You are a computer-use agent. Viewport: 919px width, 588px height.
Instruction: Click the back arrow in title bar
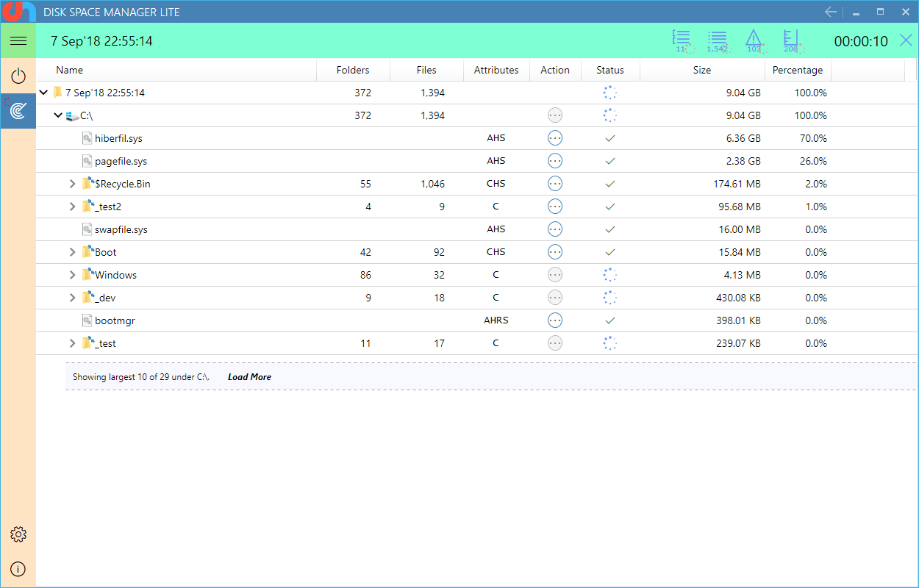831,12
